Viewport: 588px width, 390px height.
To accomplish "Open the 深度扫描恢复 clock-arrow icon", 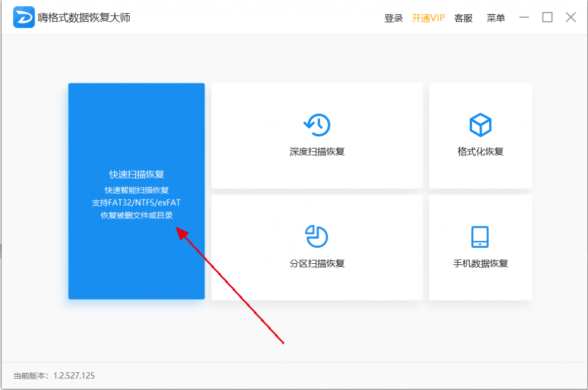I will point(317,125).
